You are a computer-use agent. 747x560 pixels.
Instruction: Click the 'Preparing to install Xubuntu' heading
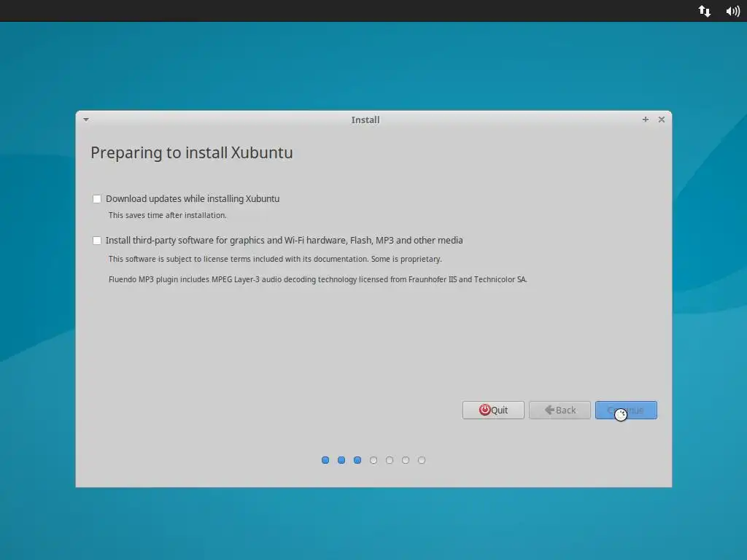coord(192,153)
